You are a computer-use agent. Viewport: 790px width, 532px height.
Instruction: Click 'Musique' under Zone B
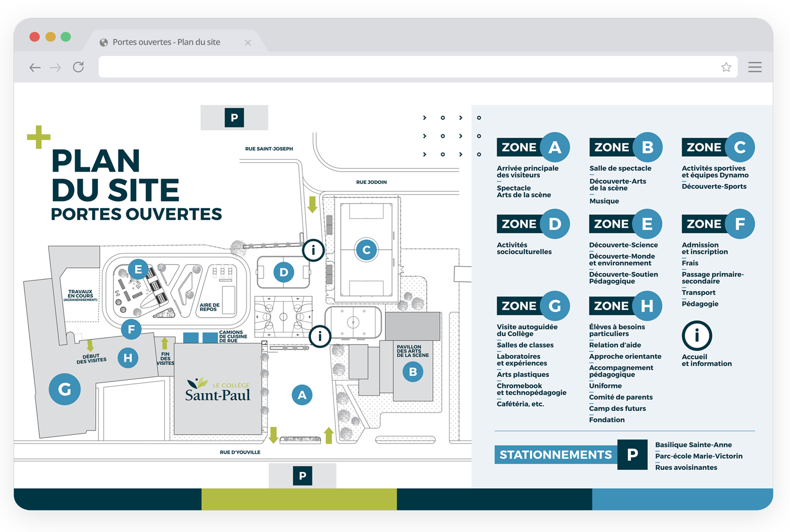604,201
